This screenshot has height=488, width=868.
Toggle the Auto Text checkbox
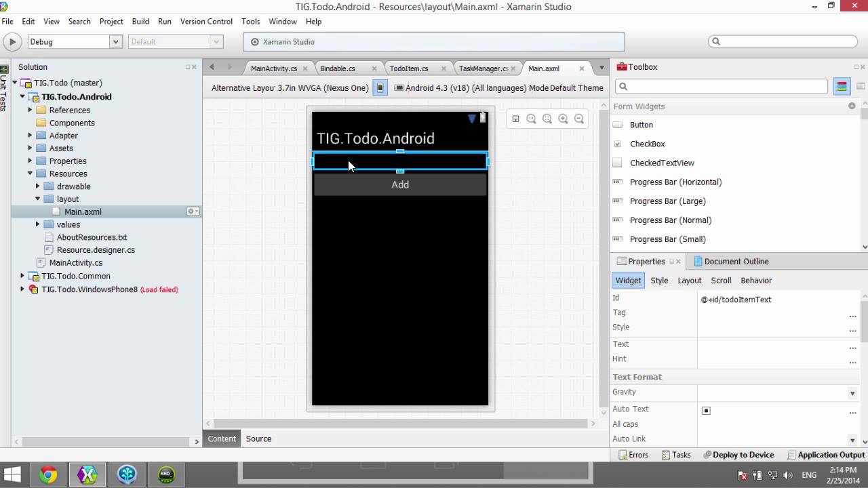[x=706, y=411]
